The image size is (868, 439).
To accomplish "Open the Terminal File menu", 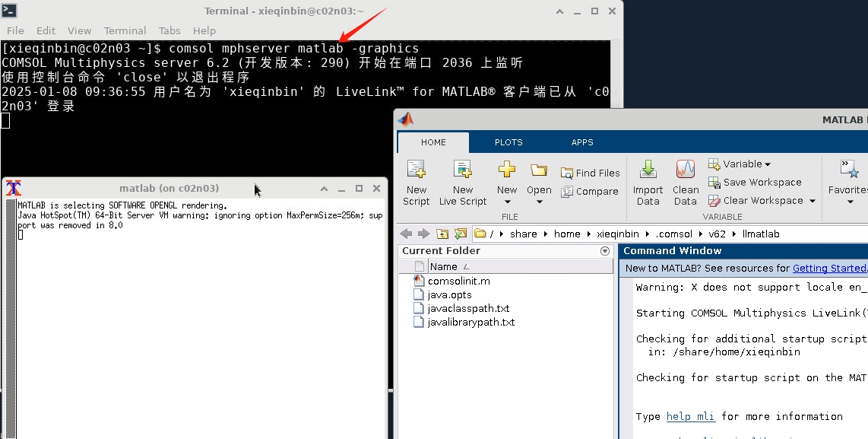I will point(15,30).
